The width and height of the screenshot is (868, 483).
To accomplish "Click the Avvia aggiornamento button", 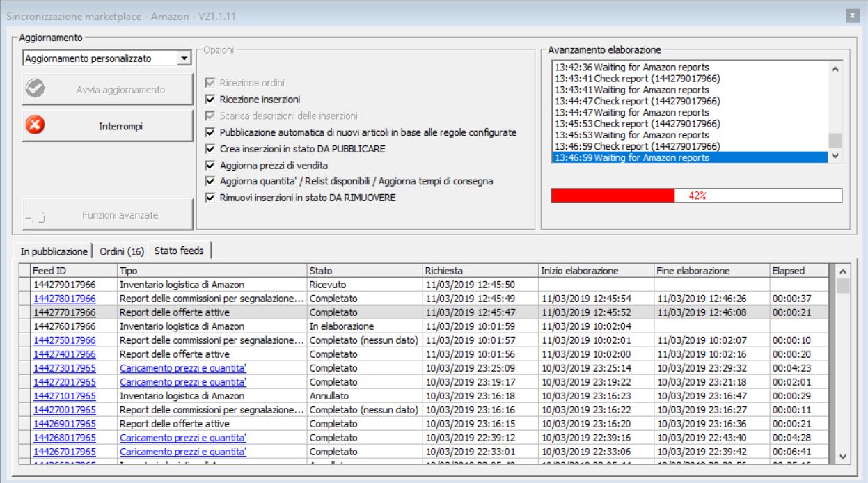I will pyautogui.click(x=106, y=89).
